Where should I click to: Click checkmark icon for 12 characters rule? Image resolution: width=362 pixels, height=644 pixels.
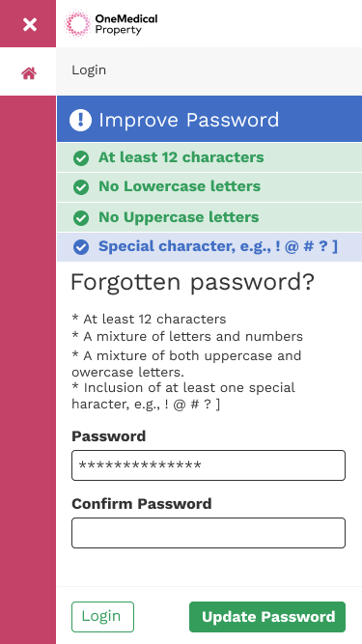[81, 158]
